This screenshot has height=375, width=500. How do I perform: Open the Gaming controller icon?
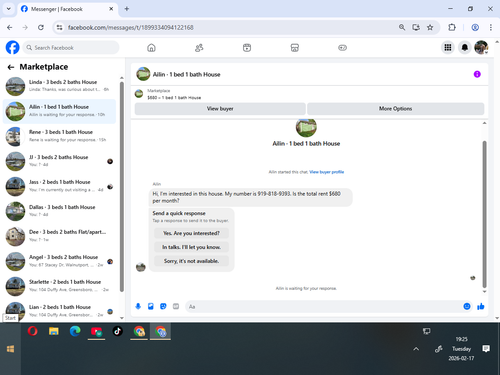342,48
